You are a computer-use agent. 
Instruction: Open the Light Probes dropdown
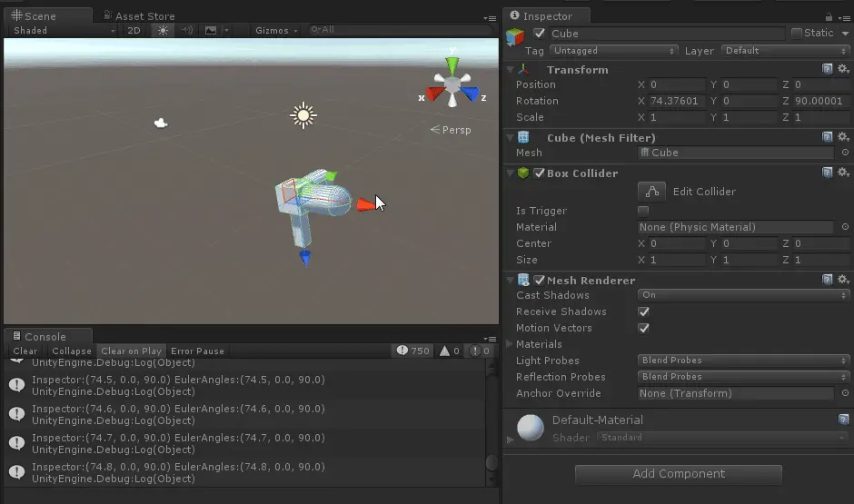coord(743,361)
